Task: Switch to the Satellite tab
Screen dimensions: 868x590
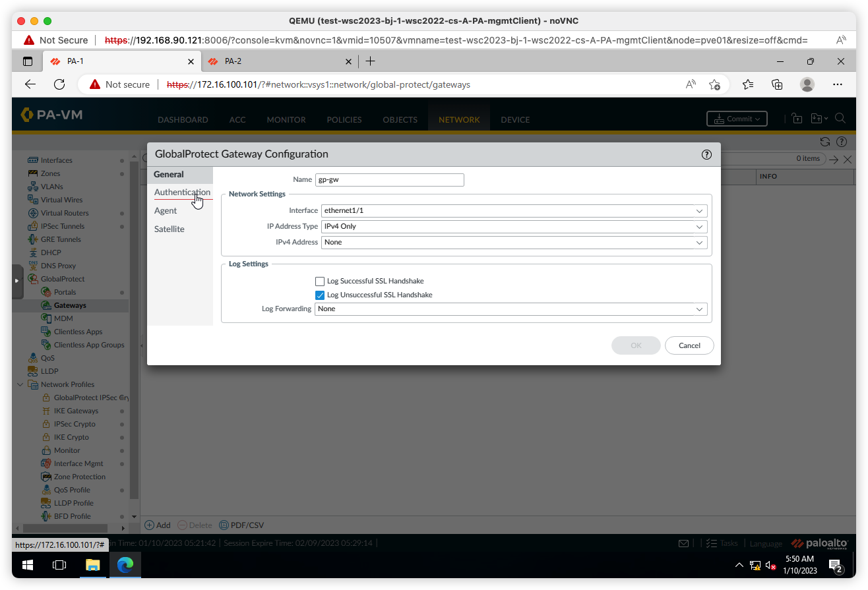Action: coord(170,229)
